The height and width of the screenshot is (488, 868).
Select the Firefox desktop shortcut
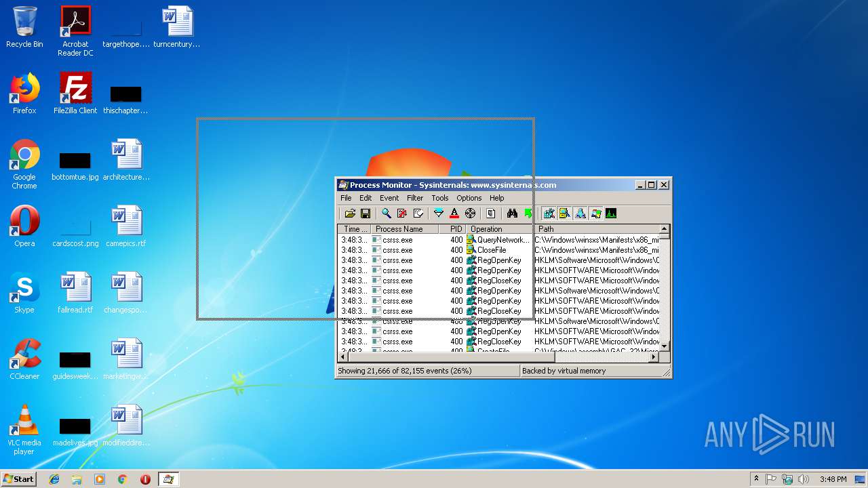pos(24,94)
